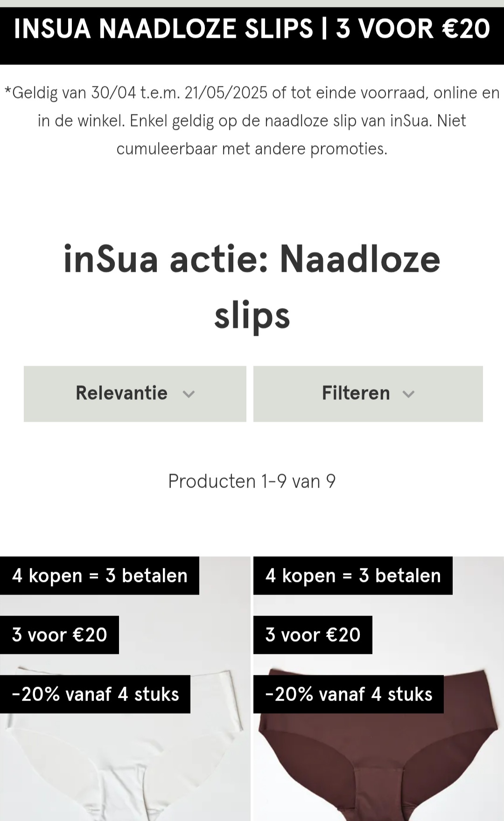Click the '3 voor €20' badge on white slip

coord(59,634)
